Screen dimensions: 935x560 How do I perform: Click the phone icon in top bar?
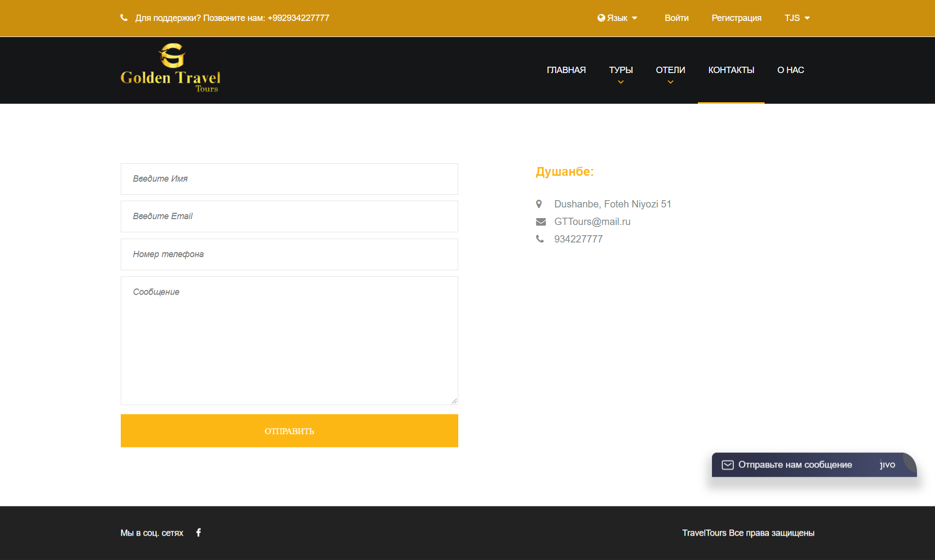pos(124,18)
